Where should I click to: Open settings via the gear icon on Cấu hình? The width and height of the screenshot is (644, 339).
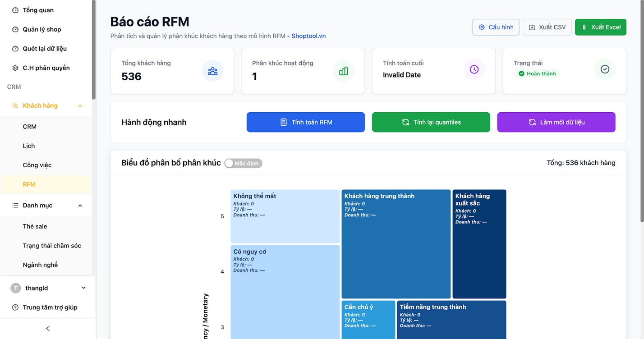click(482, 27)
